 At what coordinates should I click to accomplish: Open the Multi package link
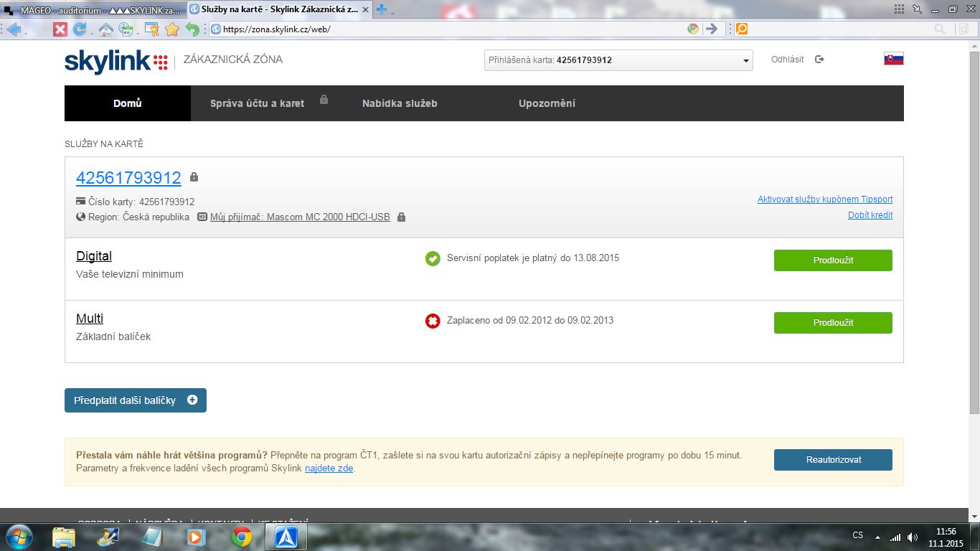(90, 319)
